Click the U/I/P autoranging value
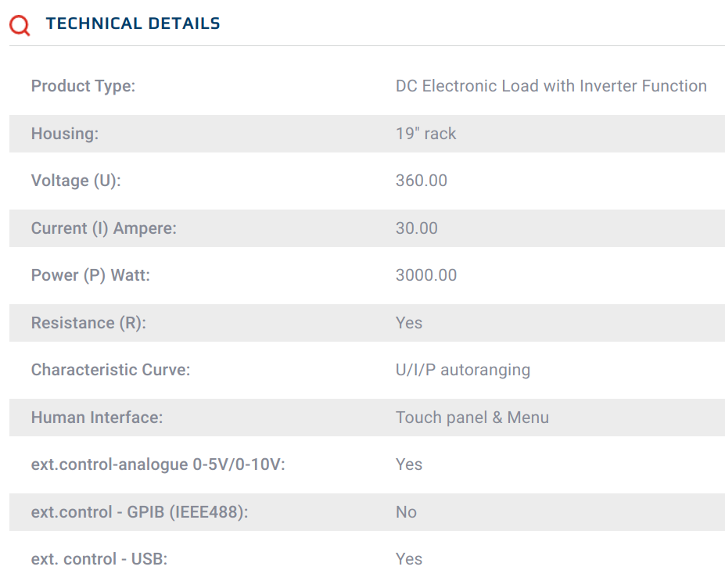725x588 pixels. pos(462,370)
